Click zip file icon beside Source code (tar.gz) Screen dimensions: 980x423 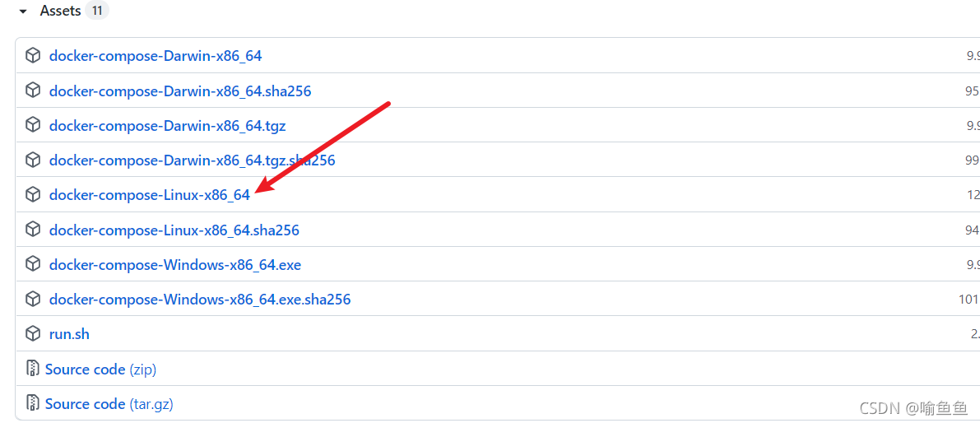(x=32, y=403)
